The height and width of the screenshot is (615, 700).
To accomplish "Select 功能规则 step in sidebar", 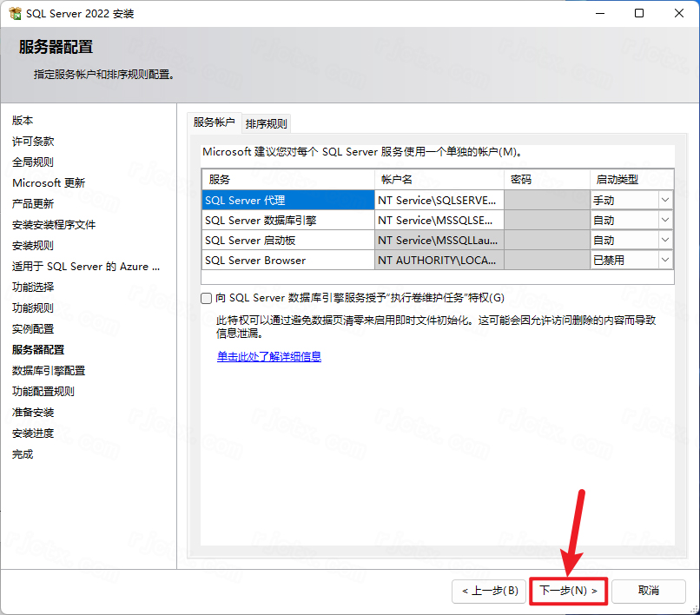I will 33,308.
